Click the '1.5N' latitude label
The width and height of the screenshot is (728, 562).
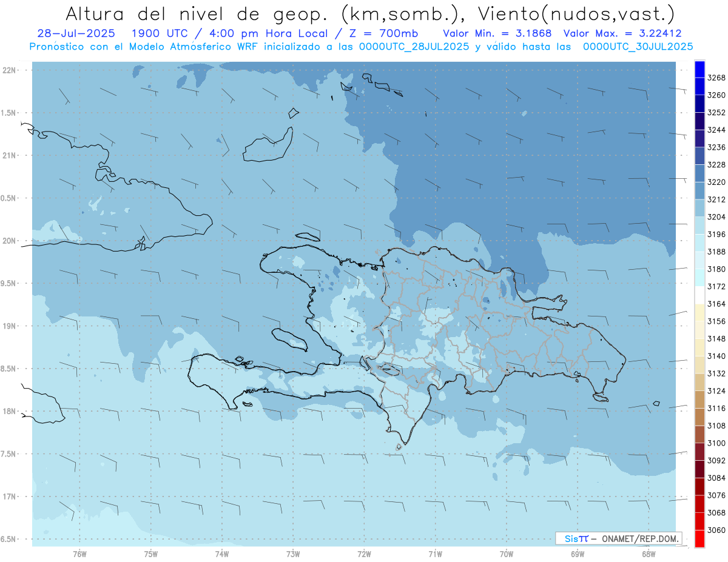click(x=8, y=113)
